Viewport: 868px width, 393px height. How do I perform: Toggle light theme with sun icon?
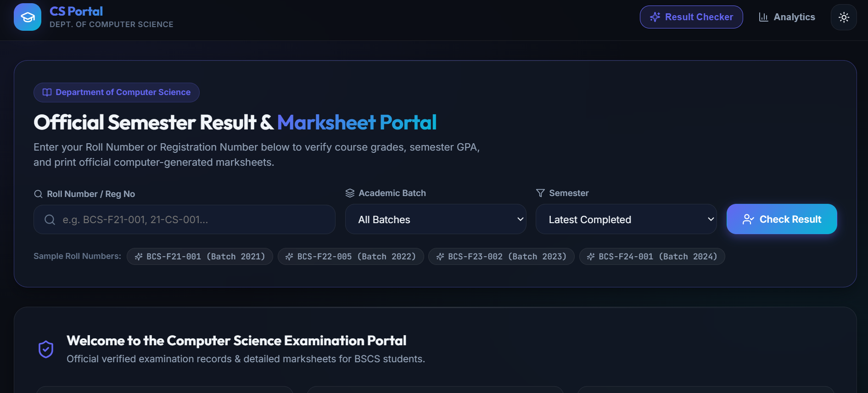coord(844,17)
